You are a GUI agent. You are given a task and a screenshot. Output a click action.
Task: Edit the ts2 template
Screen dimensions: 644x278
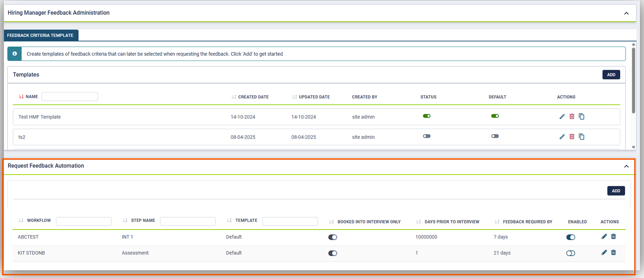(x=562, y=137)
